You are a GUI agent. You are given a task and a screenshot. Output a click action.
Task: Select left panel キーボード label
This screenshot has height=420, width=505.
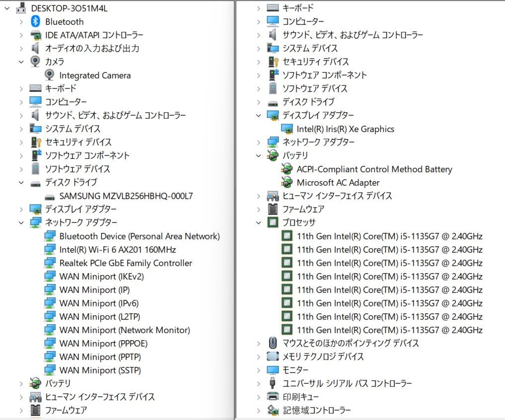point(61,88)
